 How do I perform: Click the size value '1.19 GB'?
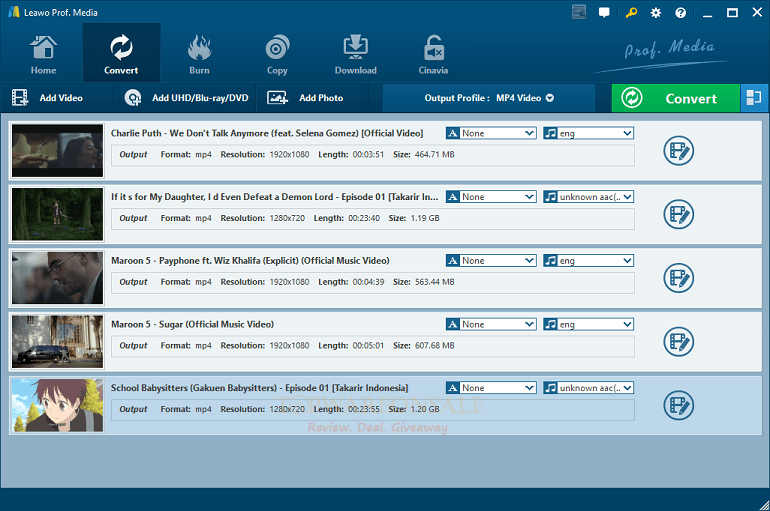tap(425, 218)
